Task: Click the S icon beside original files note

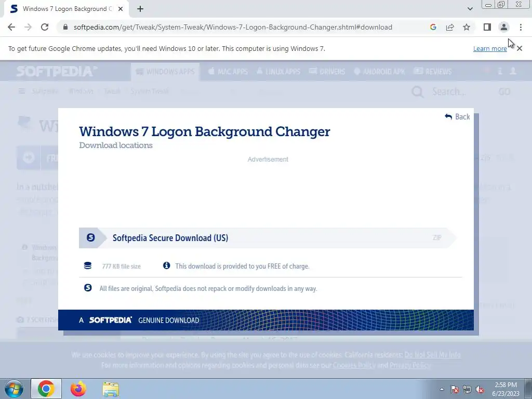Action: [87, 288]
